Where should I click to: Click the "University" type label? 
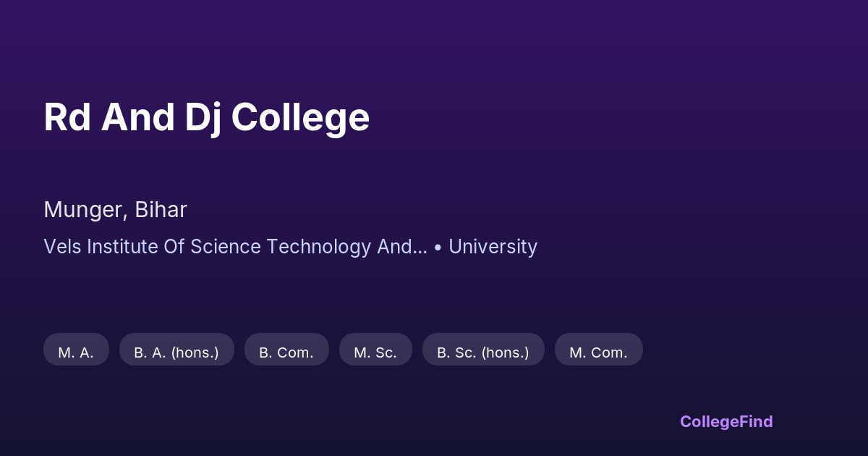(x=493, y=247)
